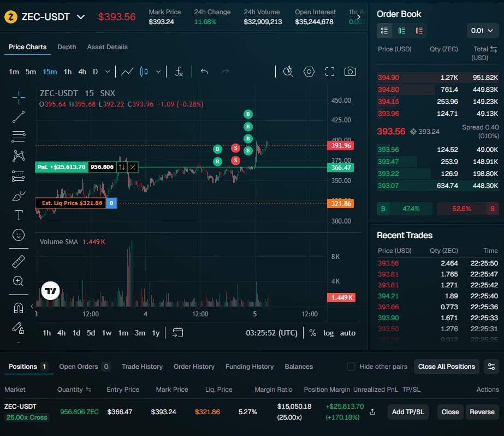Viewport: 504px width, 436px height.
Task: Open the go-to-date calendar
Action: click(x=178, y=333)
